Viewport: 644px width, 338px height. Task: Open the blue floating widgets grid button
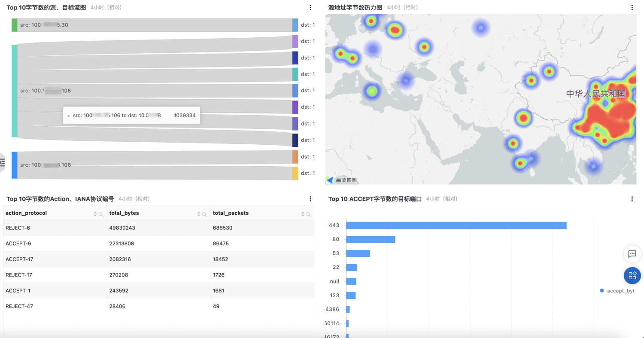(x=632, y=275)
